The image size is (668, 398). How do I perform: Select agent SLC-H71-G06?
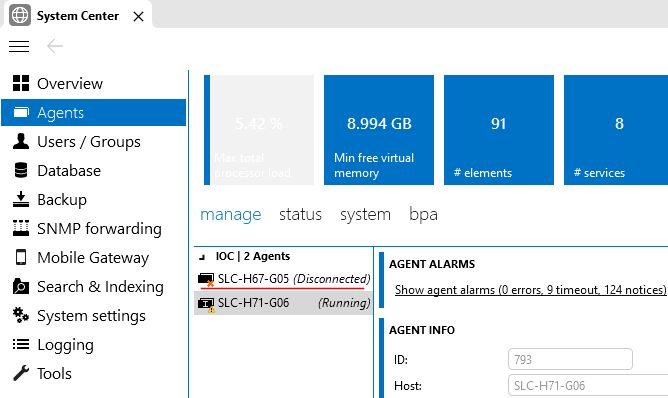[x=283, y=303]
